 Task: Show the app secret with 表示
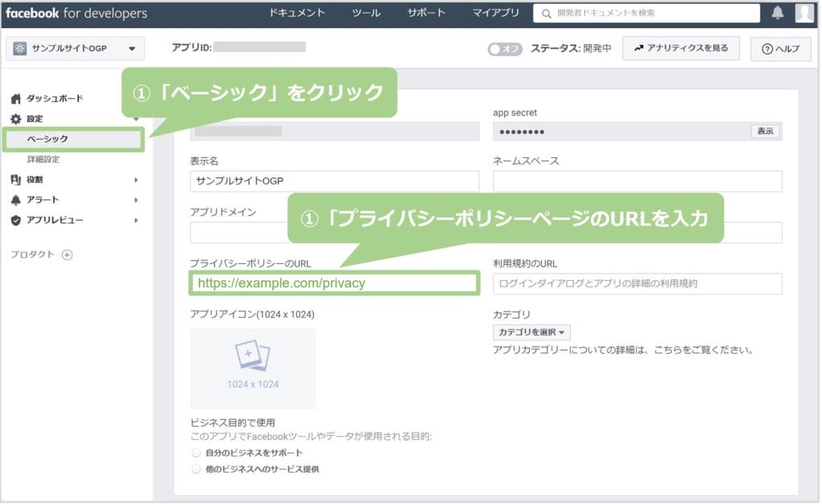(x=766, y=132)
